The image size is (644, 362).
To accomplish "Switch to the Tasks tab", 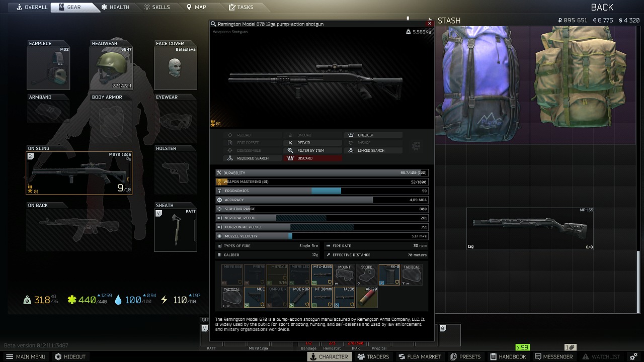I will 241,7.
